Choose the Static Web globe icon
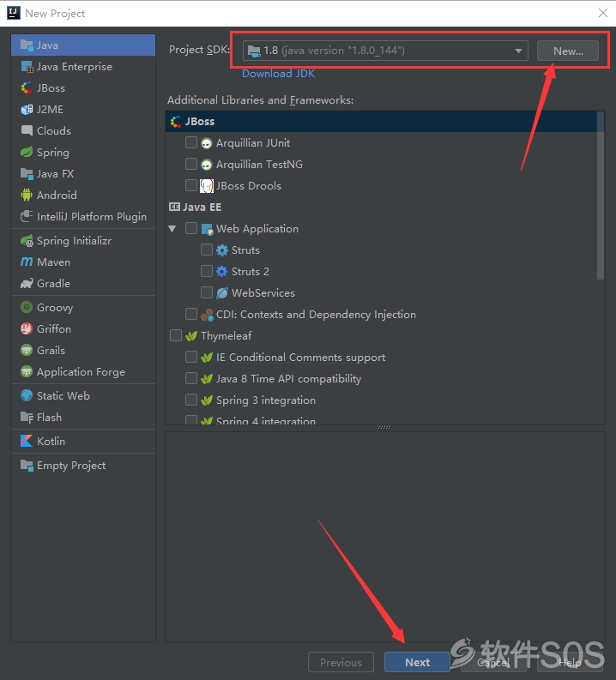Screen dimensions: 616x680 click(x=27, y=395)
